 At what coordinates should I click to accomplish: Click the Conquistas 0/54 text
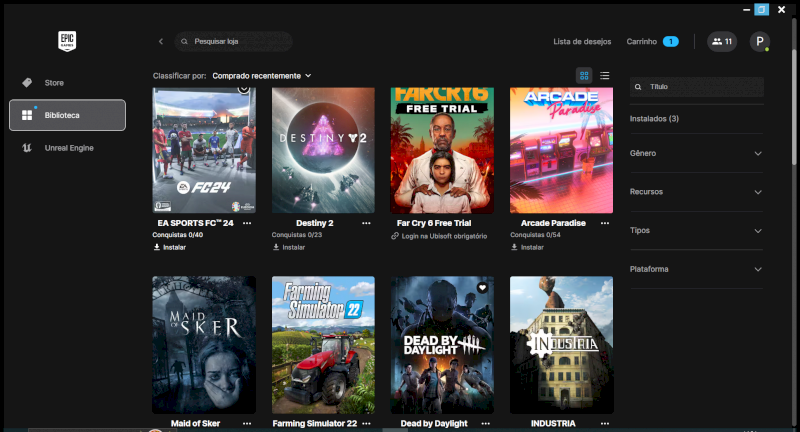point(535,235)
